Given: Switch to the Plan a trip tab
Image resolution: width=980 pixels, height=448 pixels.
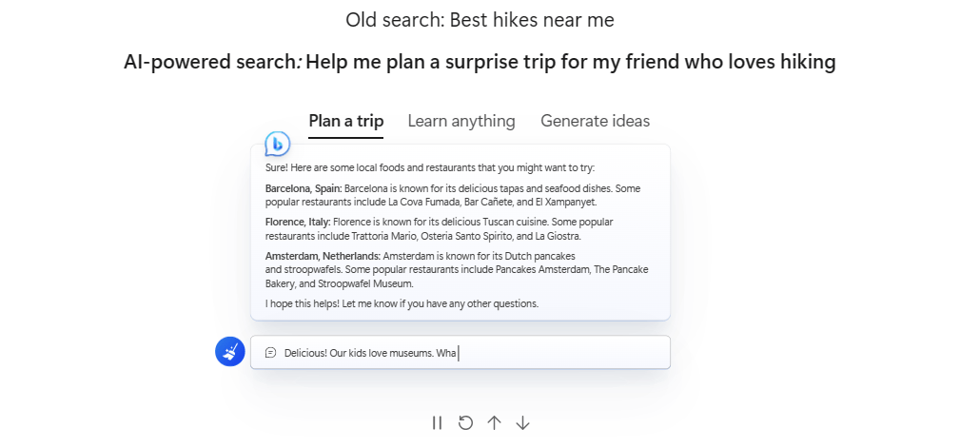Looking at the screenshot, I should 345,121.
